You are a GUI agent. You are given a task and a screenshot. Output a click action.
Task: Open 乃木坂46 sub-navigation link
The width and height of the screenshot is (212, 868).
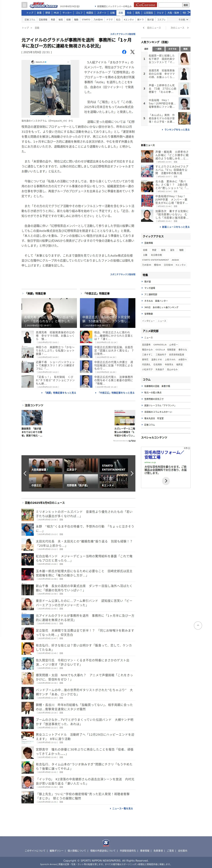click(x=98, y=19)
